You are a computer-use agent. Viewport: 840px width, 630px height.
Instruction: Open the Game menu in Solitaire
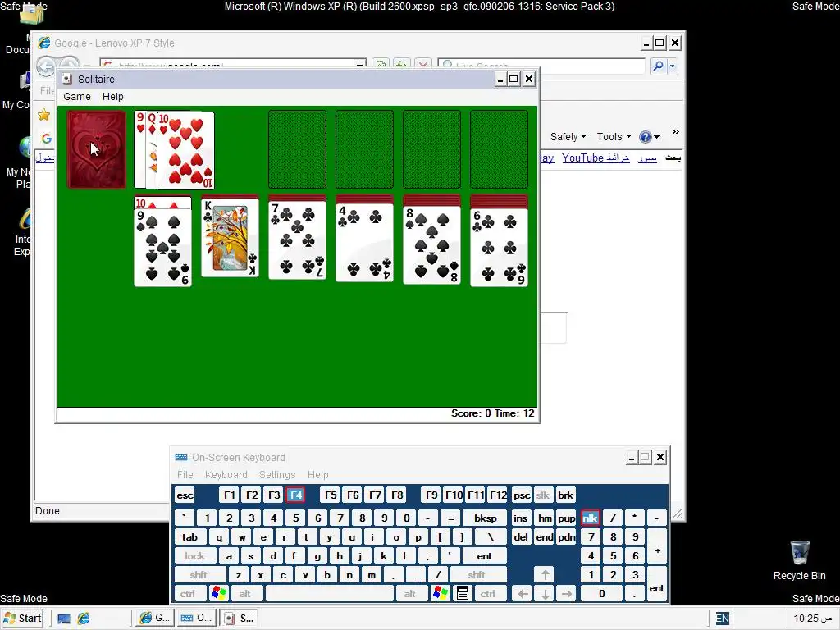tap(77, 97)
